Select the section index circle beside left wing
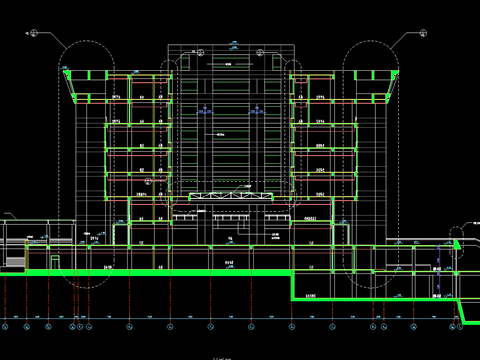The width and height of the screenshot is (480, 360). pyautogui.click(x=148, y=181)
